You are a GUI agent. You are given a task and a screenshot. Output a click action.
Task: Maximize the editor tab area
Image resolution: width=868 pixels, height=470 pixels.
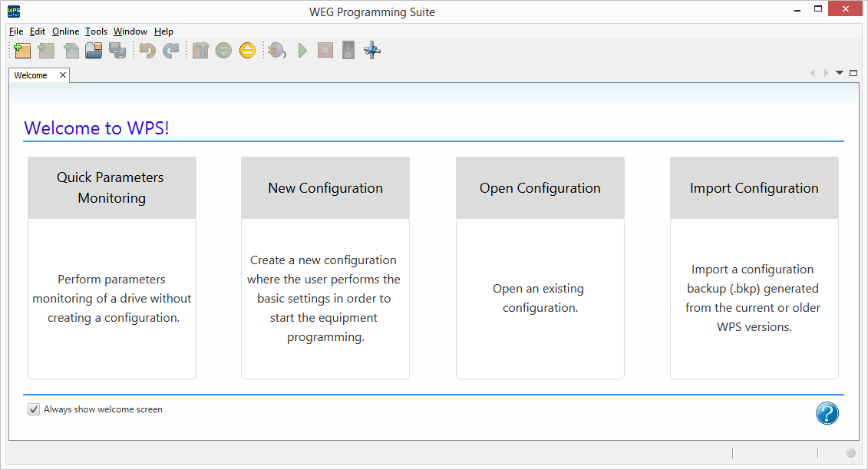(x=853, y=73)
